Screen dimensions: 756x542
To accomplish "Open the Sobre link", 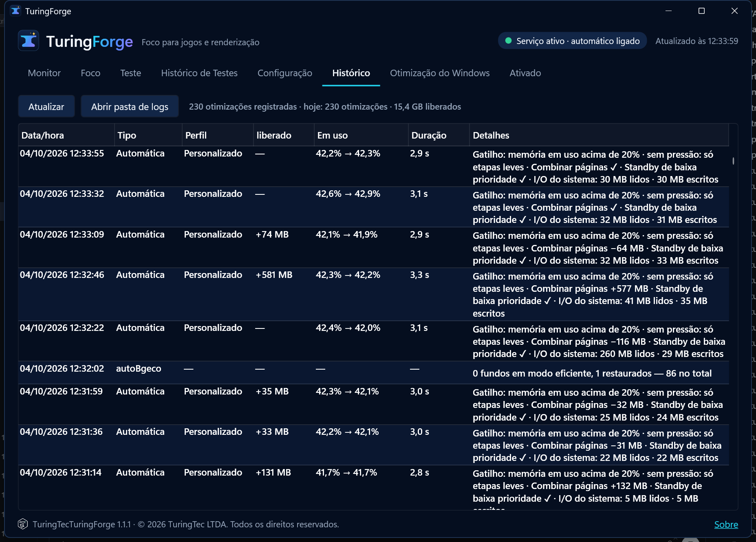I will [726, 524].
